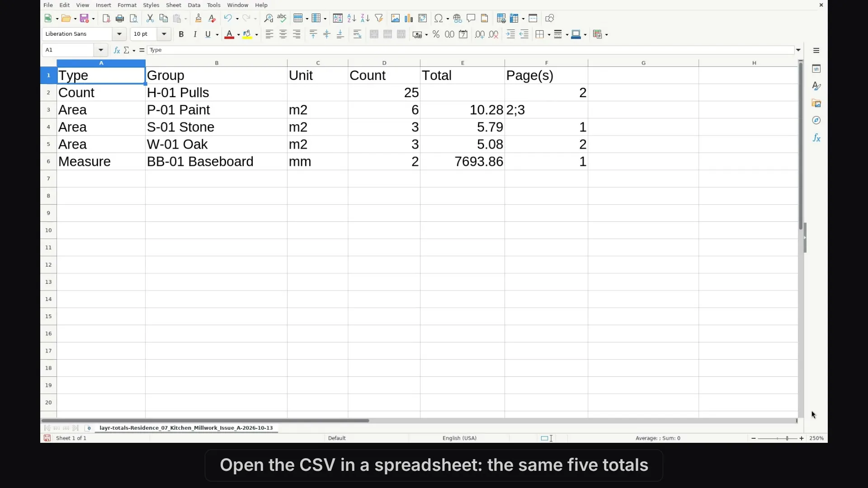
Task: Toggle Italic formatting
Action: (x=195, y=34)
